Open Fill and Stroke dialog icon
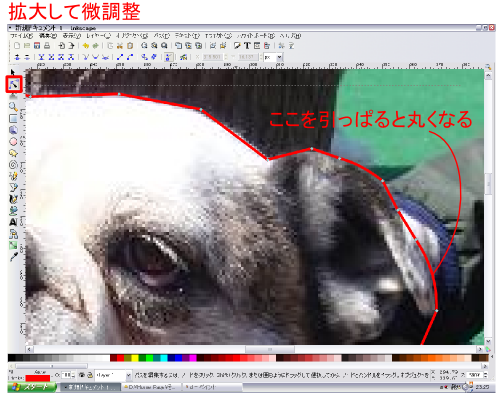Screen dimensions: 500x400 click(237, 46)
